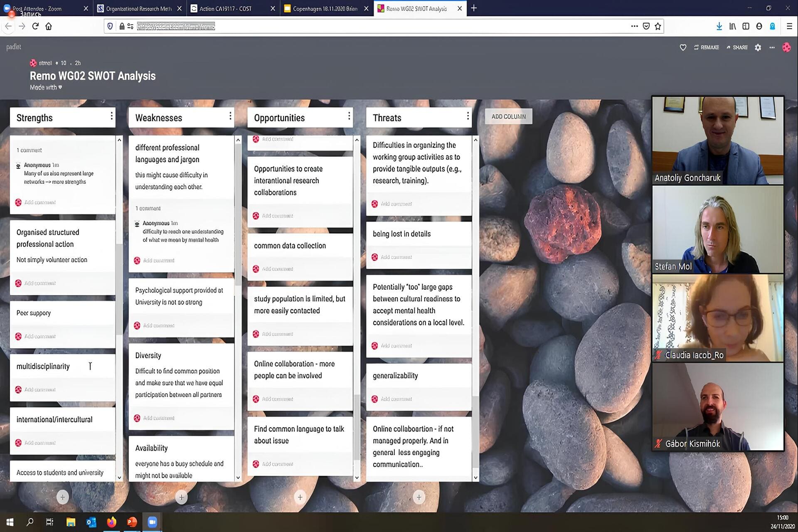Click the heart like icon in Padlet header

tap(683, 47)
